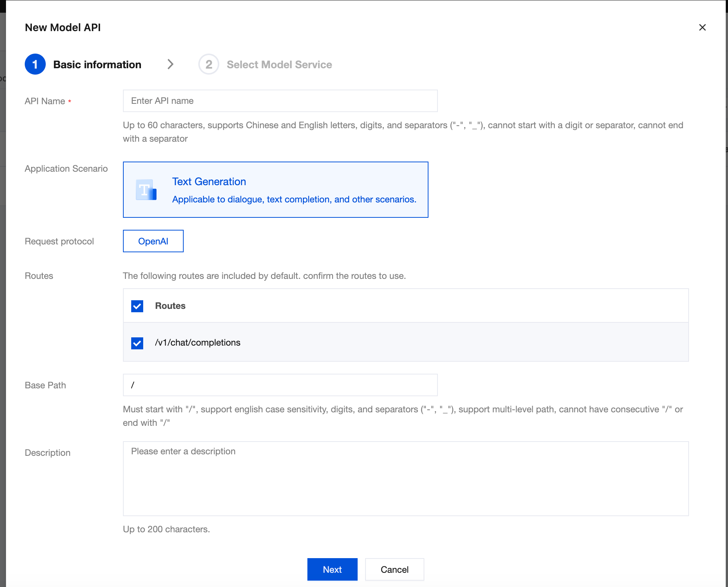Uncheck the /v1/chat/completions route checkbox

(137, 343)
